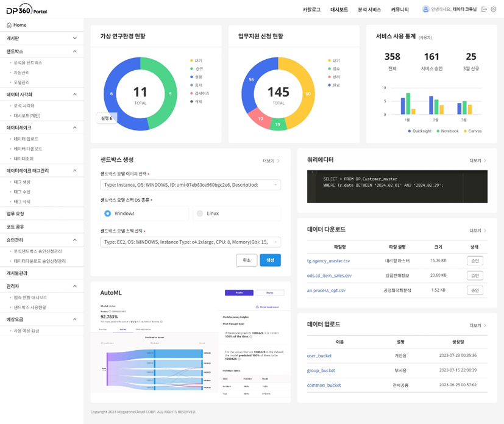Open the tg.agency_master.csv file link
Screen dimensions: 504x424
[x=328, y=261]
